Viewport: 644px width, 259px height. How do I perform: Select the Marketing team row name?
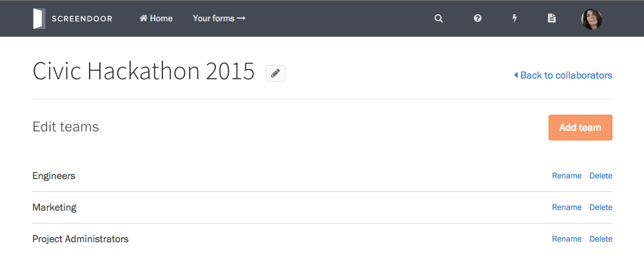pos(54,207)
